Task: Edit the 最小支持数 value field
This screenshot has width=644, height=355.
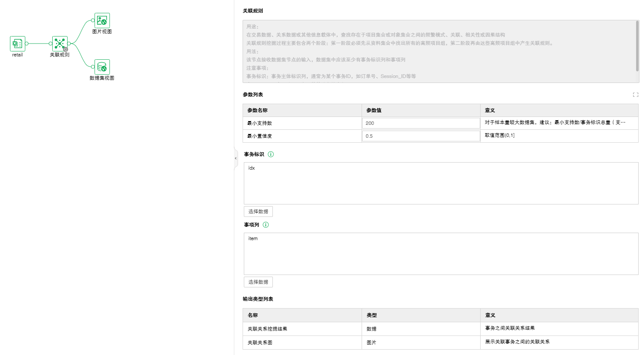Action: pos(420,123)
